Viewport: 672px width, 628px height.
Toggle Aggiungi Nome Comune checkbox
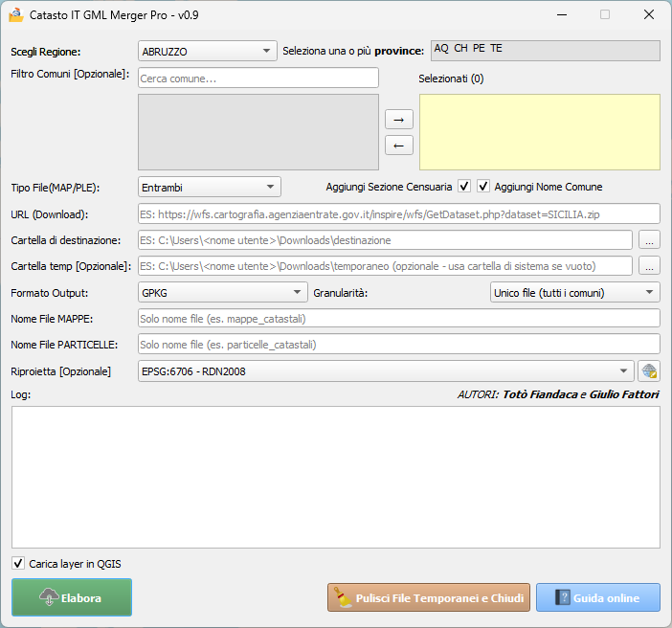click(x=483, y=187)
